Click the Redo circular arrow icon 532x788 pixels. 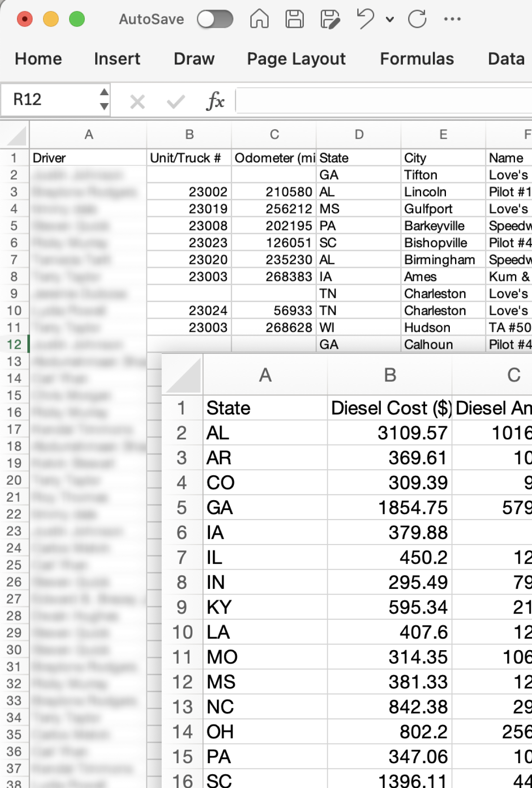[x=417, y=19]
